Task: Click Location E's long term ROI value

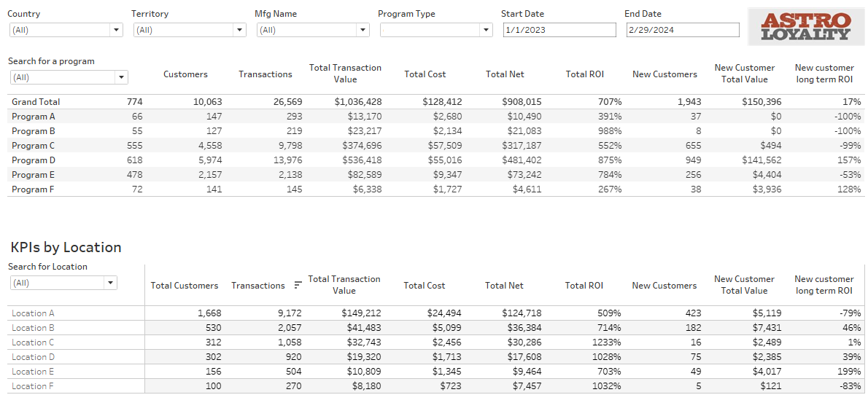Action: click(x=847, y=372)
